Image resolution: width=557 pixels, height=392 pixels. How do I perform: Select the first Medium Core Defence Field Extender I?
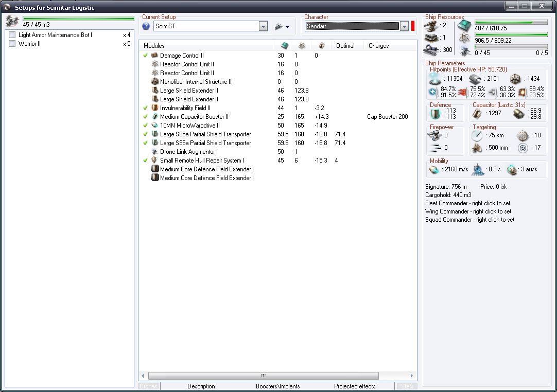(x=277, y=169)
